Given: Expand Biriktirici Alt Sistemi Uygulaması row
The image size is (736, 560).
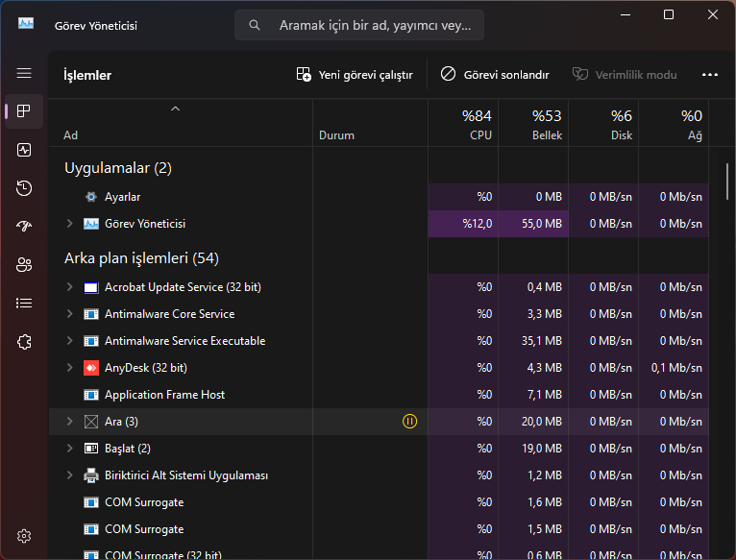Looking at the screenshot, I should [69, 475].
